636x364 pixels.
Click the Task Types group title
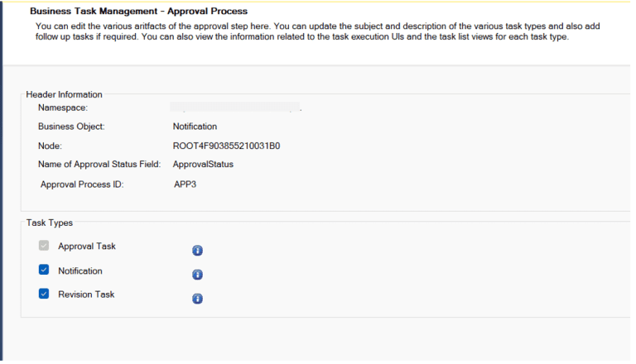click(x=50, y=223)
